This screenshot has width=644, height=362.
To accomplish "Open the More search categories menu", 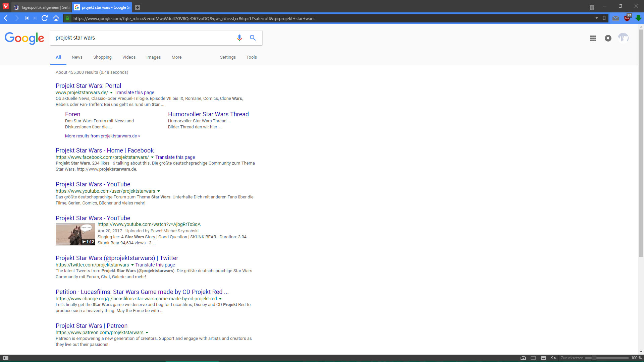I will tap(176, 57).
